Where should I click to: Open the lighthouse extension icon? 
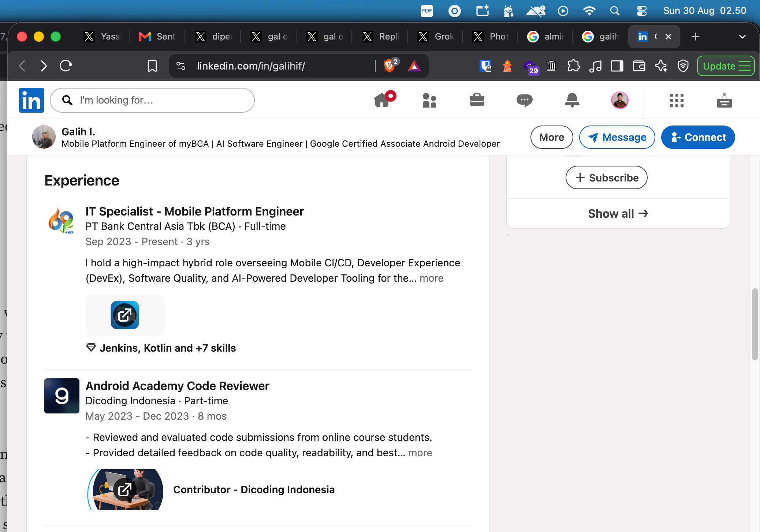tap(507, 66)
